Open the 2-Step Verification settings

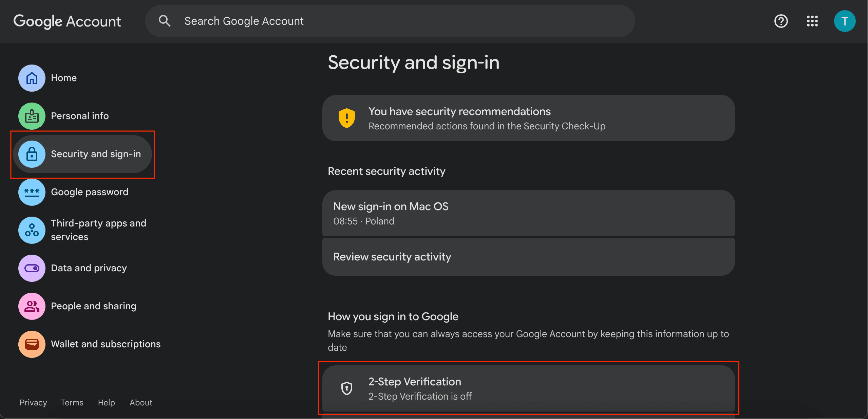(x=528, y=389)
